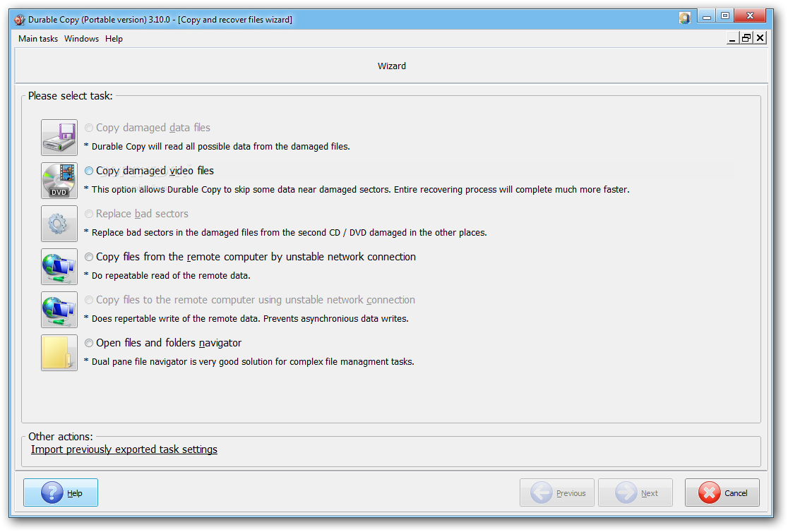Click the small icon left of the minimize button in the title bar
This screenshot has height=532, width=788.
click(x=684, y=18)
